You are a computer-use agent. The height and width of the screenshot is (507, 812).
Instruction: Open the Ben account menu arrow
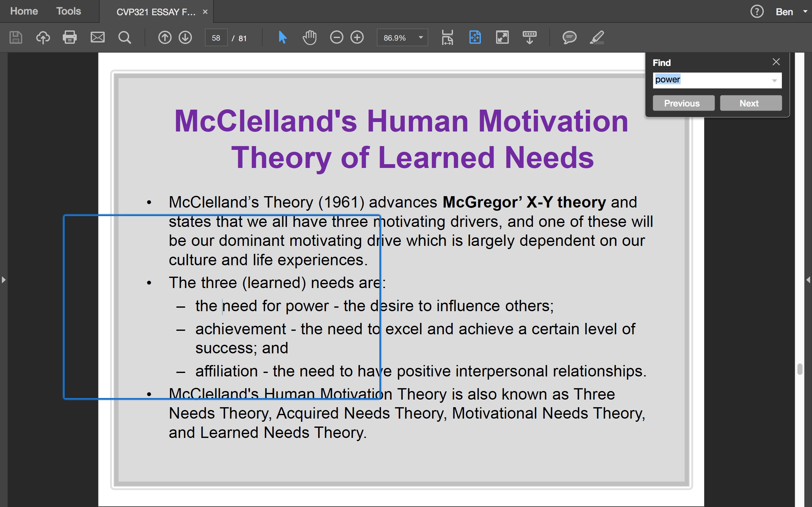[805, 11]
